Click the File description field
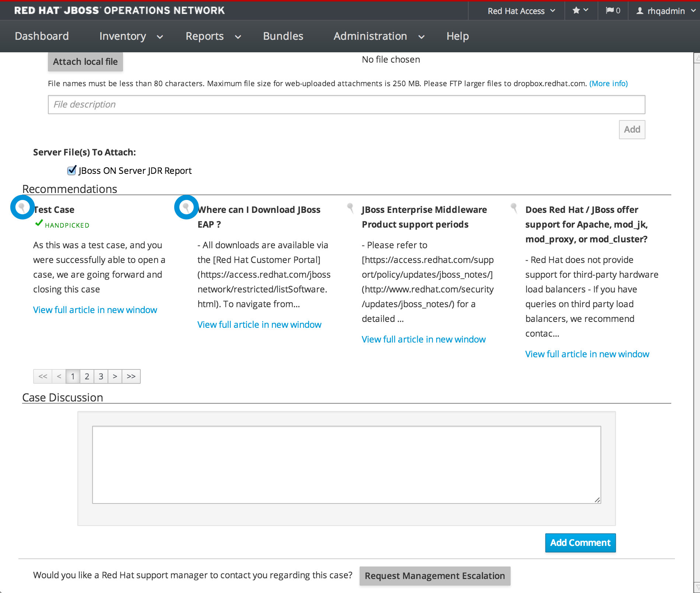 pos(346,105)
